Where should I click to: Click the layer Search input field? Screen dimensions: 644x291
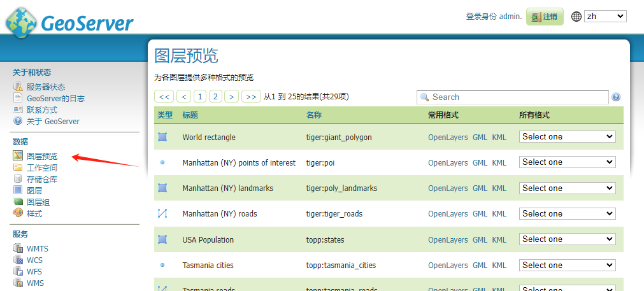(x=513, y=97)
